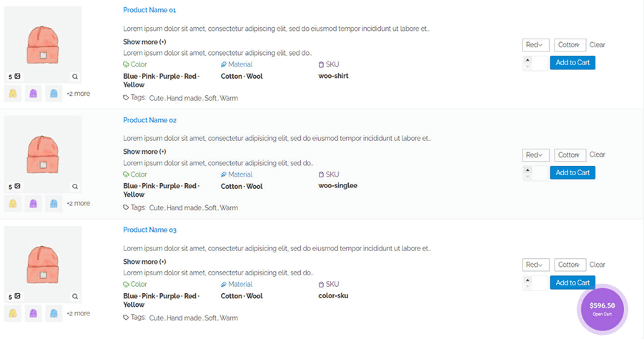Select yellow beanie thumbnail for Product 01
Image resolution: width=644 pixels, height=339 pixels.
14,93
